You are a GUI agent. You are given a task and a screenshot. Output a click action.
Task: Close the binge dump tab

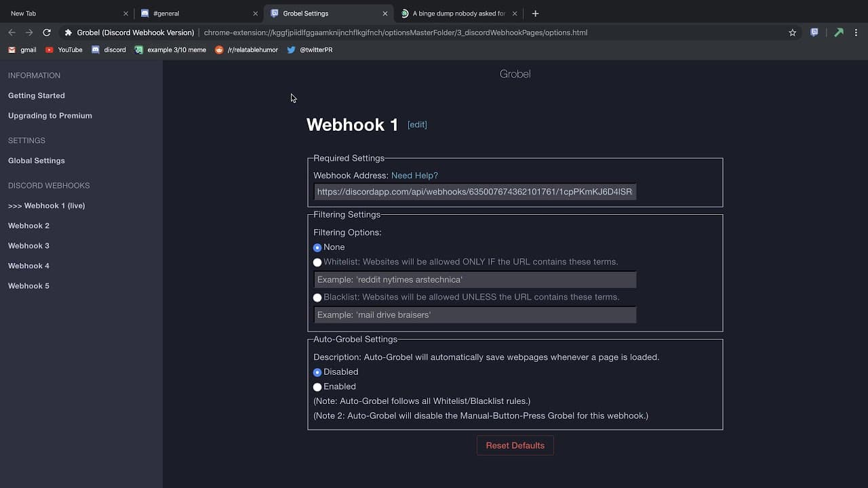click(515, 14)
